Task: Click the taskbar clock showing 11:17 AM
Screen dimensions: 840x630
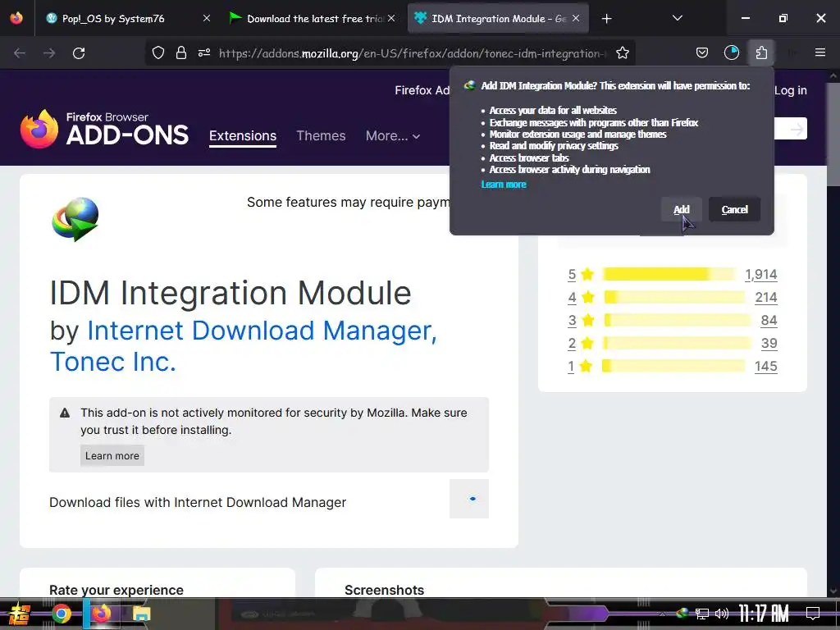Action: point(764,614)
